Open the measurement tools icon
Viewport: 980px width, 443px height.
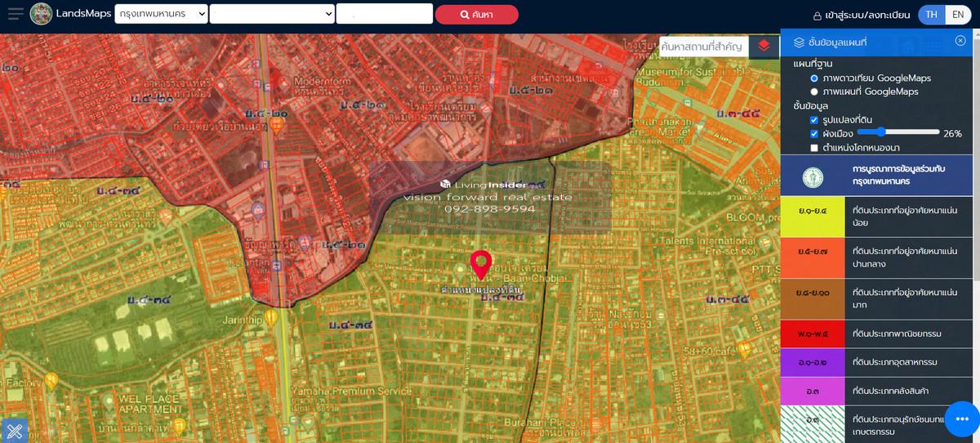(14, 431)
